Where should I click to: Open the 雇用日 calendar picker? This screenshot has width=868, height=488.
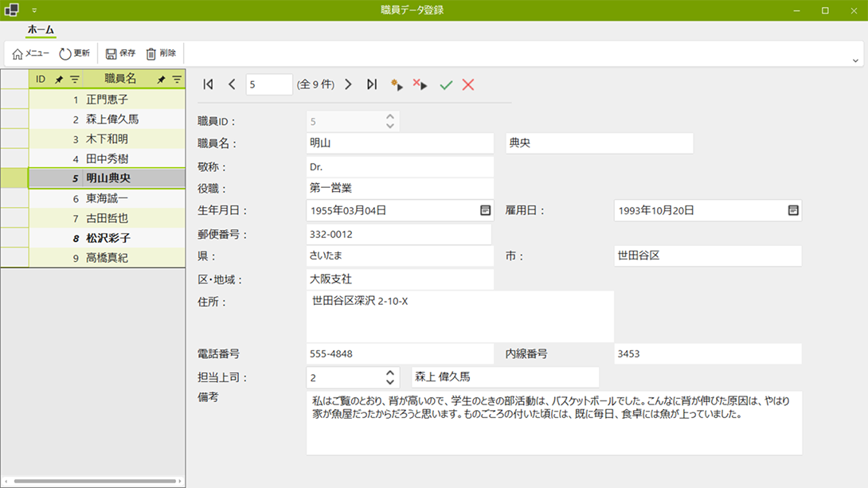pyautogui.click(x=793, y=210)
